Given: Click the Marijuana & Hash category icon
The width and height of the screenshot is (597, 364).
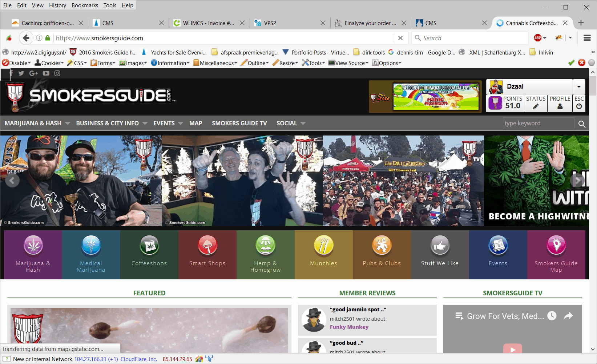Looking at the screenshot, I should click(x=33, y=246).
